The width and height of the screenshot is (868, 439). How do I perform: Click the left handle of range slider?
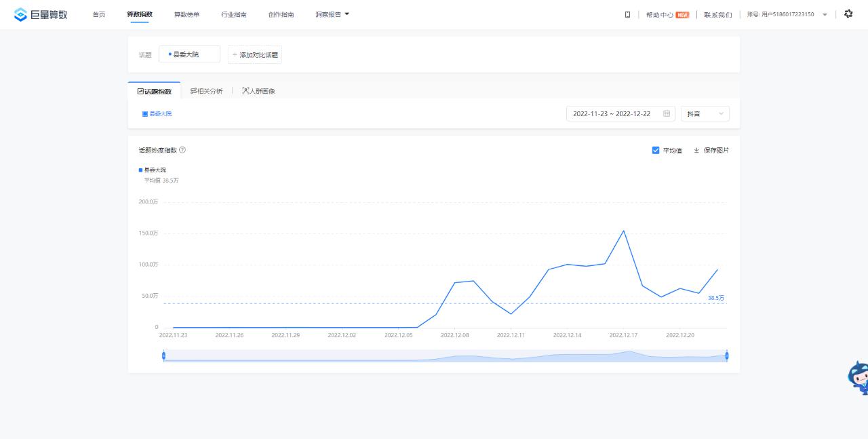click(x=163, y=356)
